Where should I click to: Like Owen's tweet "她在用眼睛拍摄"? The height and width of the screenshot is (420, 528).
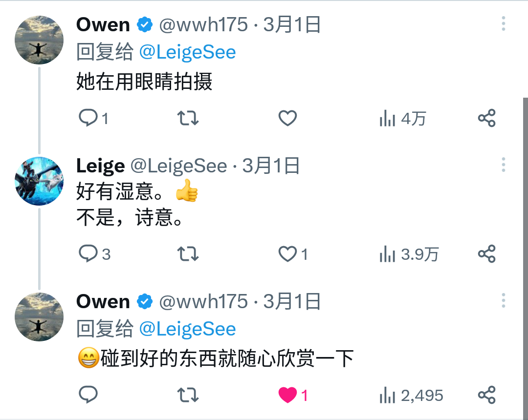click(x=287, y=118)
